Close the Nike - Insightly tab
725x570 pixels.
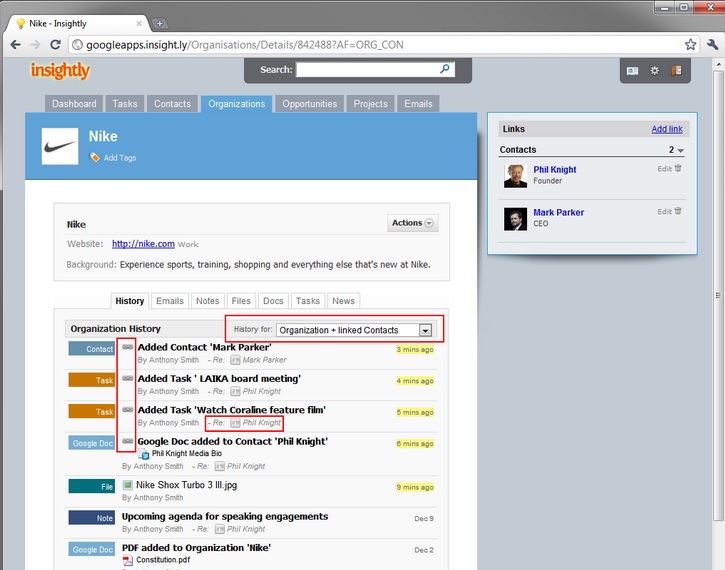tap(139, 23)
